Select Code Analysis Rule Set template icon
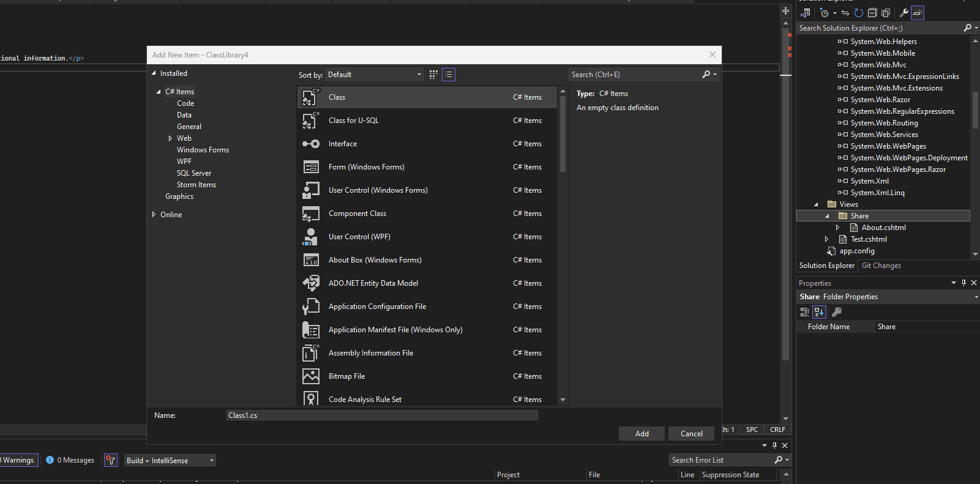Image resolution: width=980 pixels, height=484 pixels. pyautogui.click(x=311, y=399)
